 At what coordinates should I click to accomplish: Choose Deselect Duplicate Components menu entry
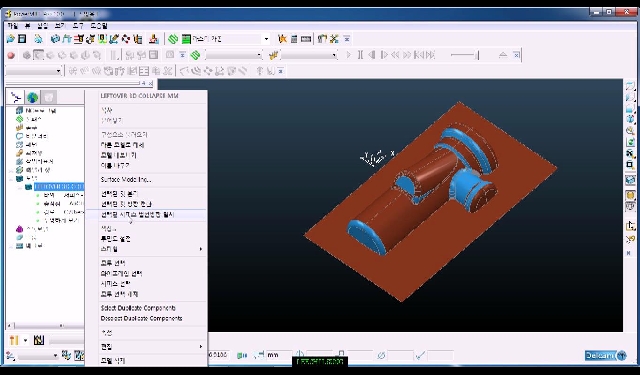[x=141, y=318]
